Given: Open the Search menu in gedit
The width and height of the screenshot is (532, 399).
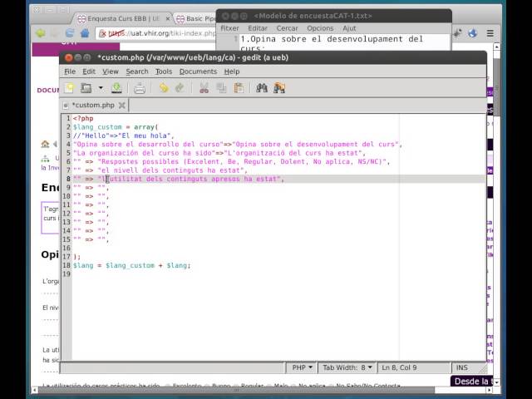Looking at the screenshot, I should (x=137, y=71).
